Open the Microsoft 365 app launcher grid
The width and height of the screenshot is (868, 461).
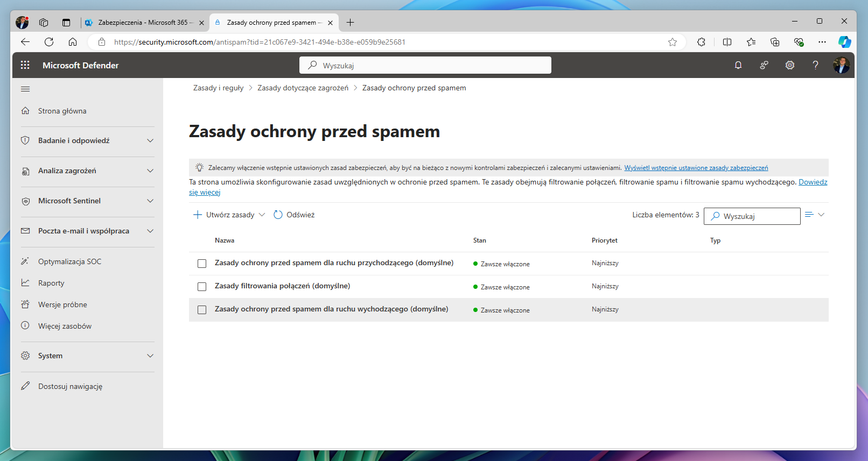[25, 65]
